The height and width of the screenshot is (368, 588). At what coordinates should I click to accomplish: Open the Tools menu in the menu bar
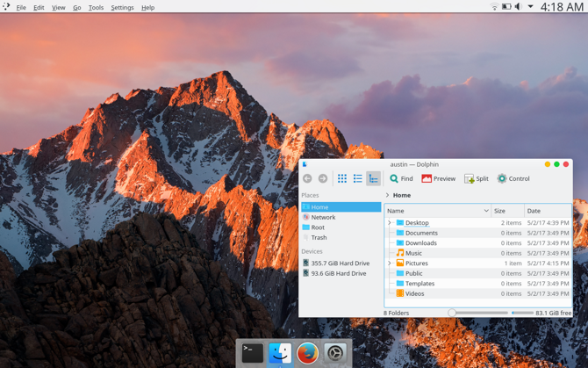pos(96,7)
